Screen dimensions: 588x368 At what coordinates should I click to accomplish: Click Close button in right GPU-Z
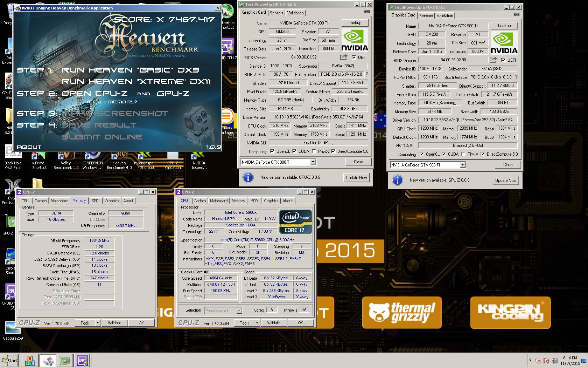point(508,165)
